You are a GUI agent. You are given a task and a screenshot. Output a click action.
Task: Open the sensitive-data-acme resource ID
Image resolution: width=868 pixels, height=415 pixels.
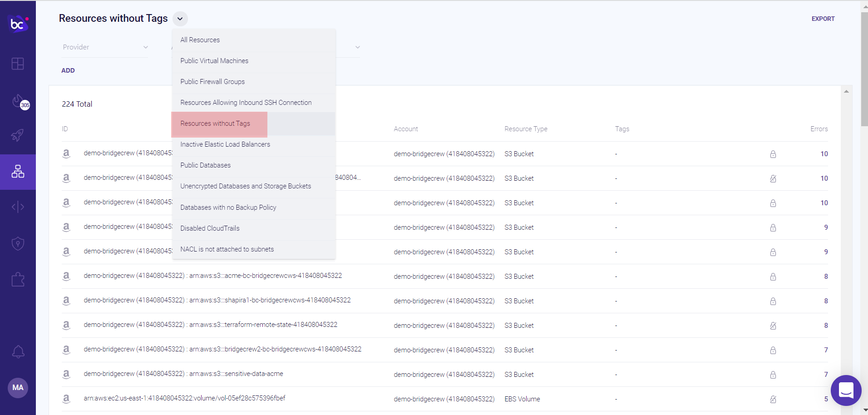[x=183, y=374]
